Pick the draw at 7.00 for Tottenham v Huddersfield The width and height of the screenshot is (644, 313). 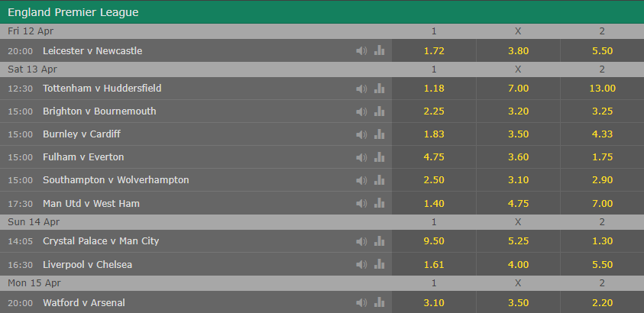(x=518, y=89)
